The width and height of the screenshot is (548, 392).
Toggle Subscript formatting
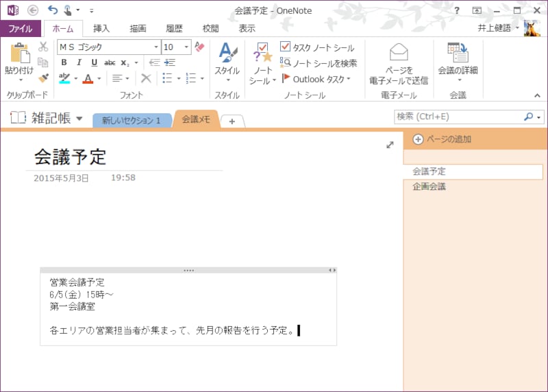pyautogui.click(x=125, y=63)
